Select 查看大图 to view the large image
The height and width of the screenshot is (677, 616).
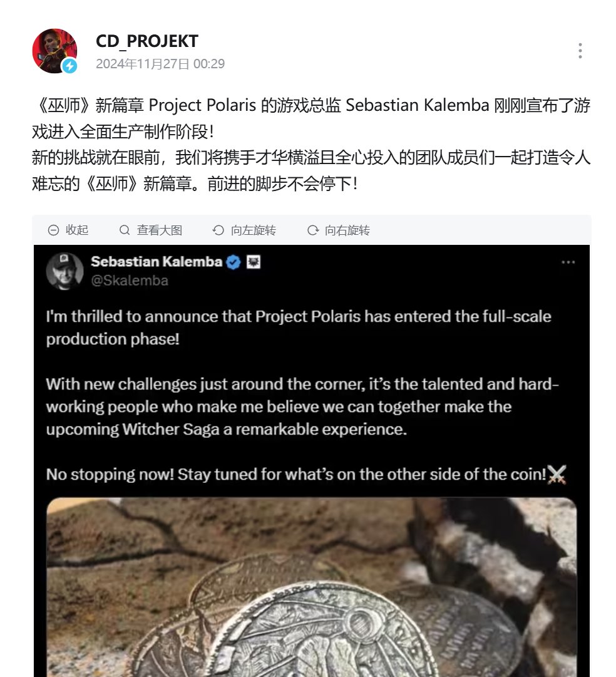coord(151,230)
